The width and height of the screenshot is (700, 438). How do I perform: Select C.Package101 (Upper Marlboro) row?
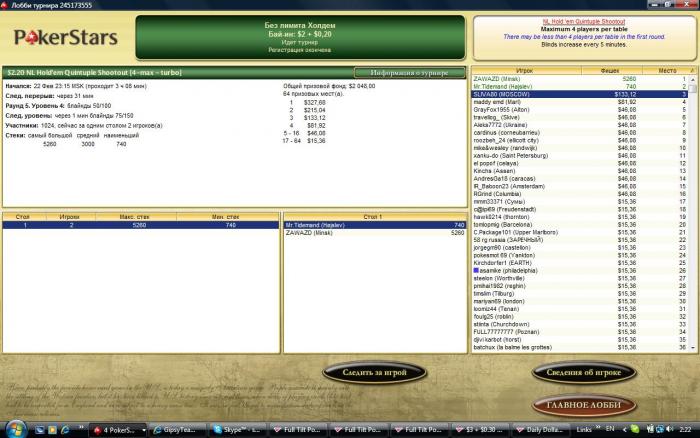pyautogui.click(x=579, y=232)
